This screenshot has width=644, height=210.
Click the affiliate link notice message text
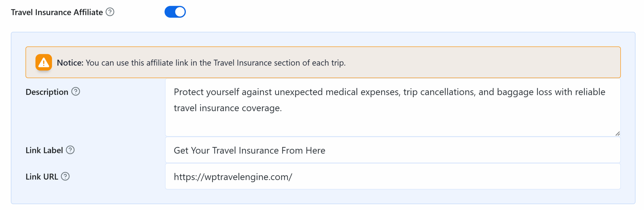pyautogui.click(x=216, y=63)
